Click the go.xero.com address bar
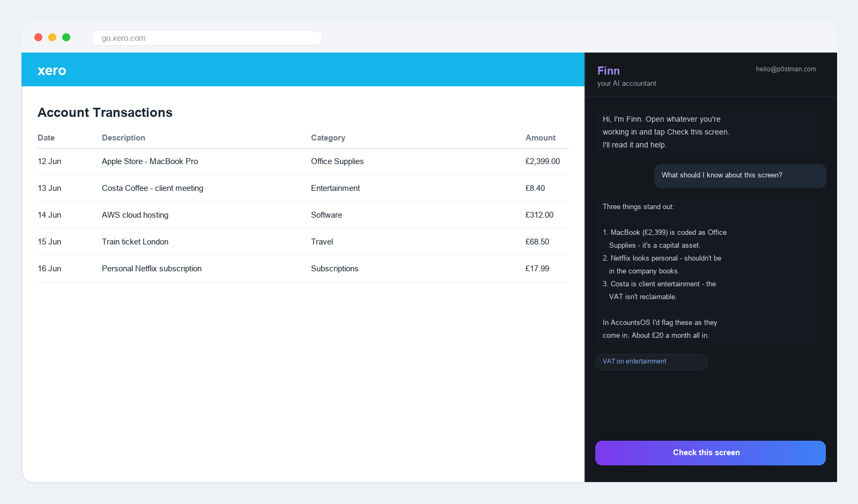This screenshot has height=504, width=858. (206, 38)
